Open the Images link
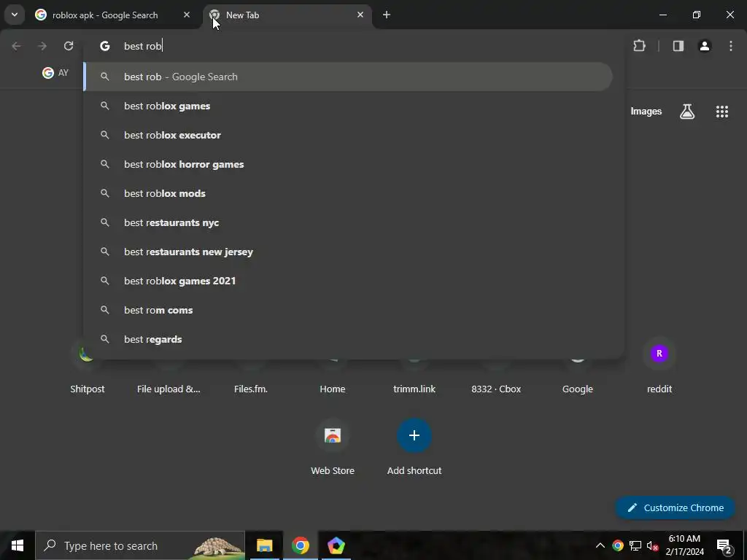747x560 pixels. click(x=646, y=112)
